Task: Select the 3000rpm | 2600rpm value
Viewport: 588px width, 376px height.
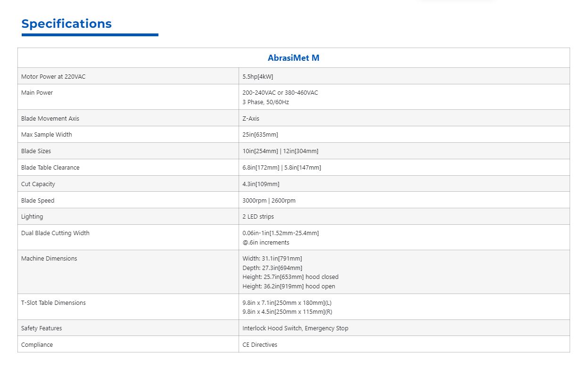Action: point(269,200)
